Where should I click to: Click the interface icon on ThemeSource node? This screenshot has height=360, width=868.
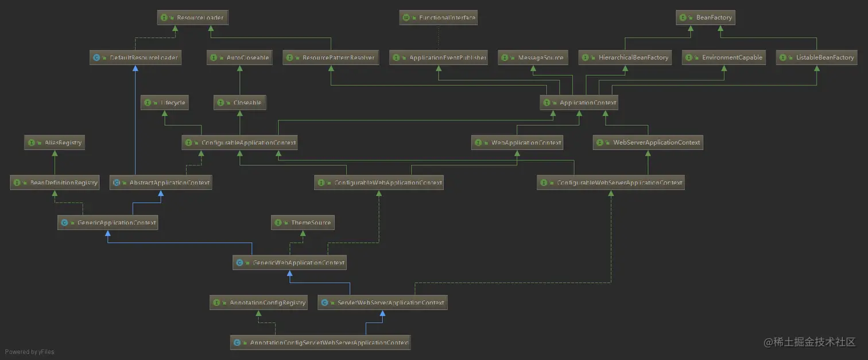278,222
